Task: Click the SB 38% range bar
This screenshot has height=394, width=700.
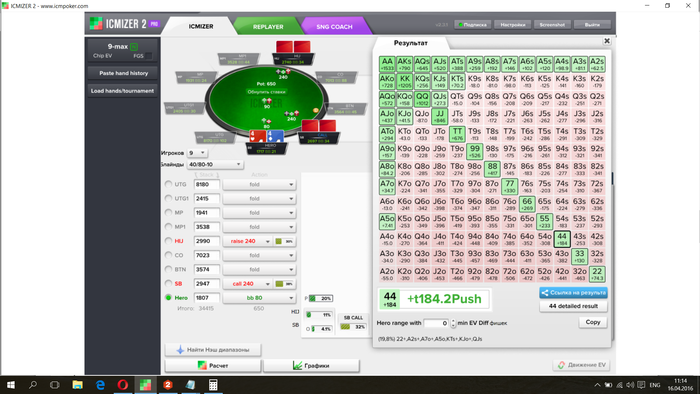Action: (x=284, y=284)
